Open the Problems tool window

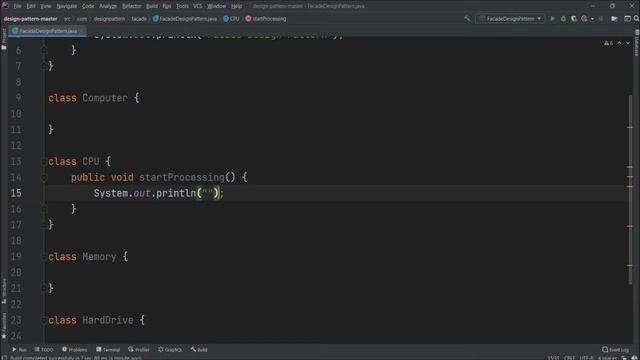click(75, 349)
